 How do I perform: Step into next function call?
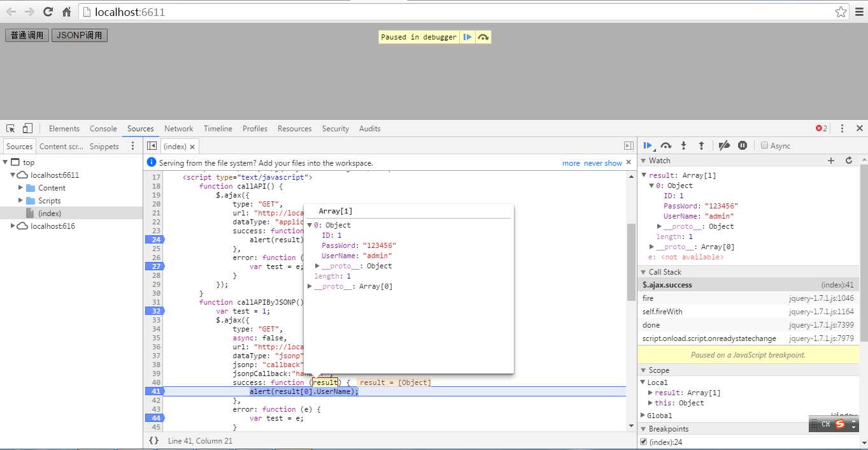pyautogui.click(x=683, y=145)
